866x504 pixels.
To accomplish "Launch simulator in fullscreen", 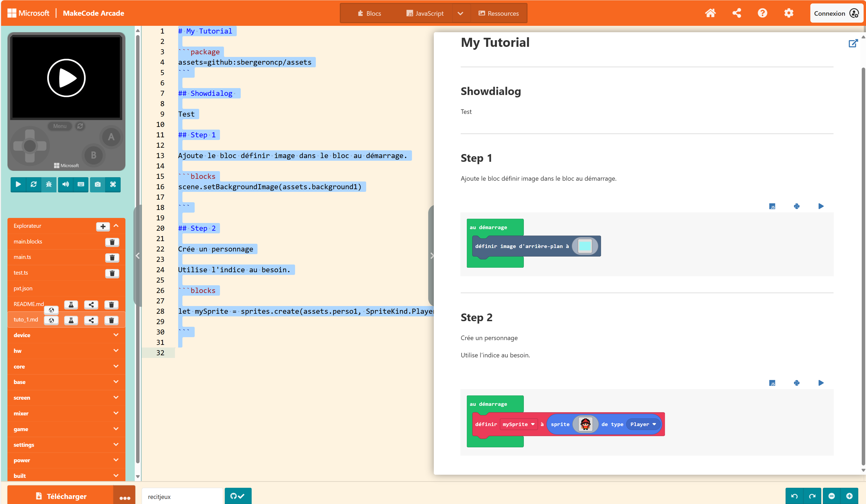I will pos(113,184).
